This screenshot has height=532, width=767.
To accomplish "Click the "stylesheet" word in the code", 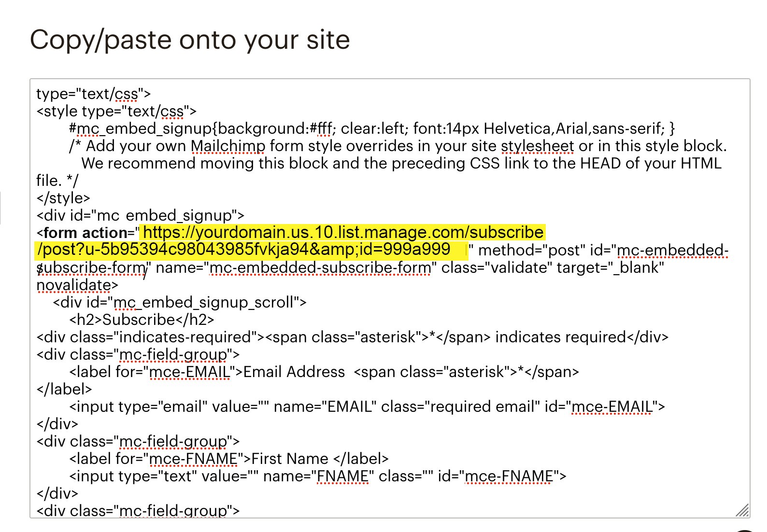I will (537, 146).
